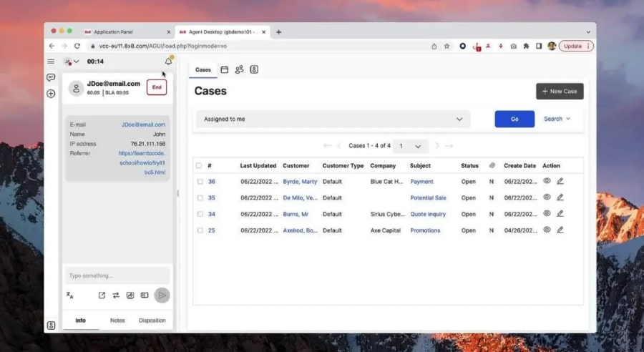Check the box for case 34
Screen dimensions: 644x352
200,214
